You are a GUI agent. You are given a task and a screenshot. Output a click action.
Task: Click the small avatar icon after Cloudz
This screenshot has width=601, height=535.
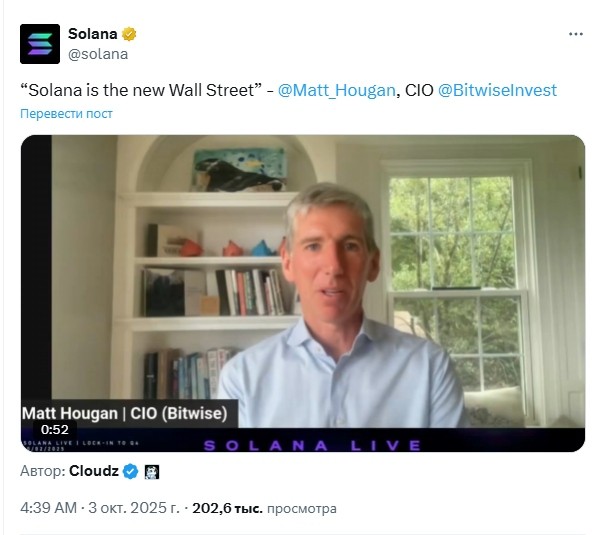point(152,472)
